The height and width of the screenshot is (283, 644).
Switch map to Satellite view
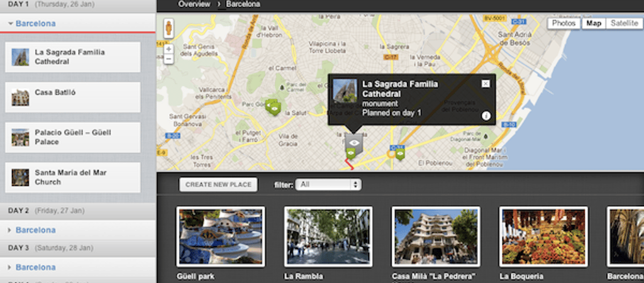click(x=624, y=23)
